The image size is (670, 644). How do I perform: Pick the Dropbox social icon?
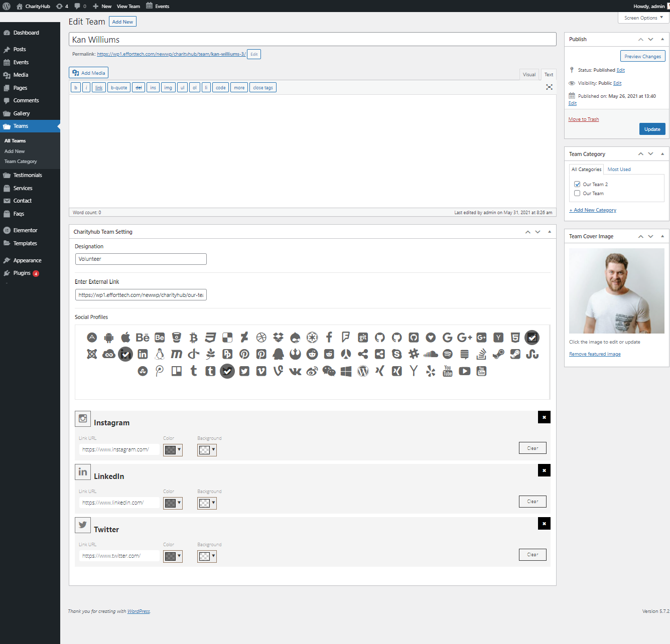[x=279, y=338]
